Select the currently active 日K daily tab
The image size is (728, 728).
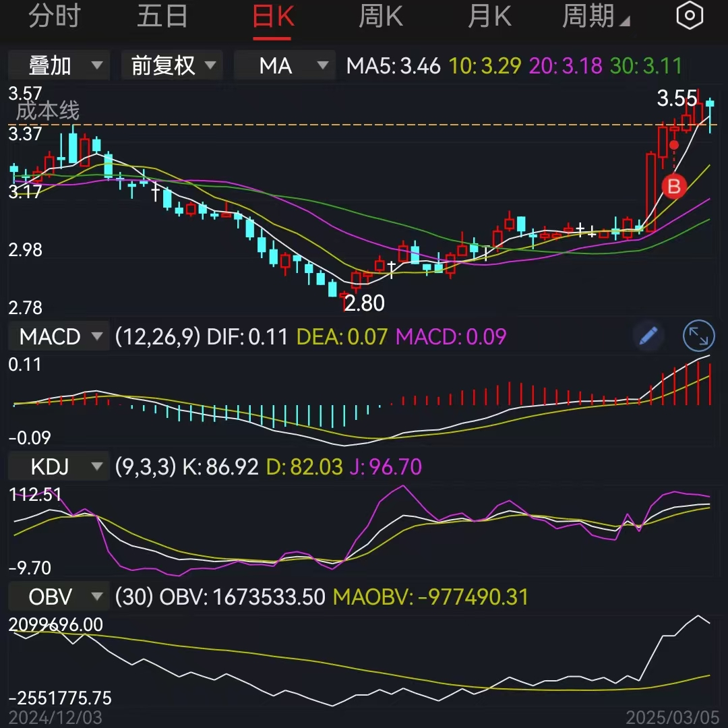[272, 15]
